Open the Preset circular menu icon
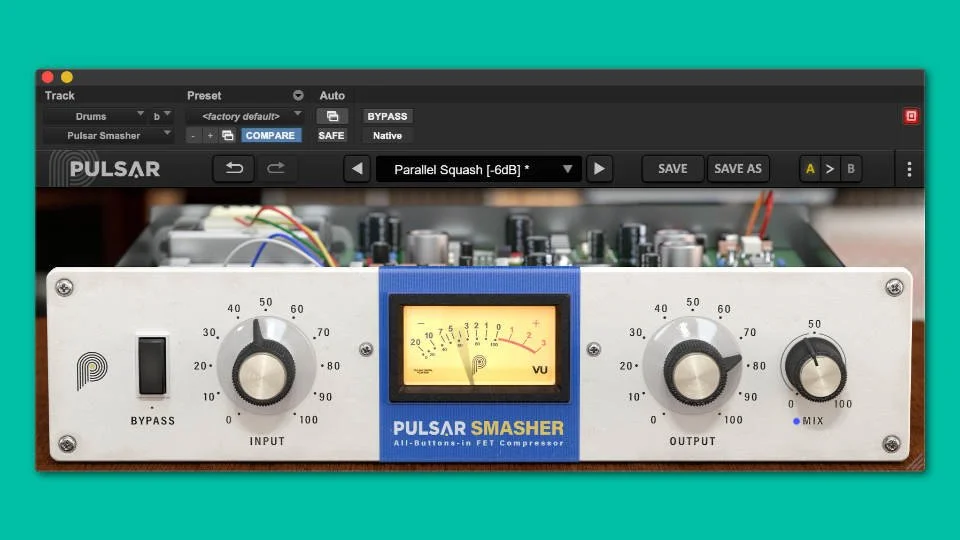The image size is (960, 540). click(x=298, y=96)
